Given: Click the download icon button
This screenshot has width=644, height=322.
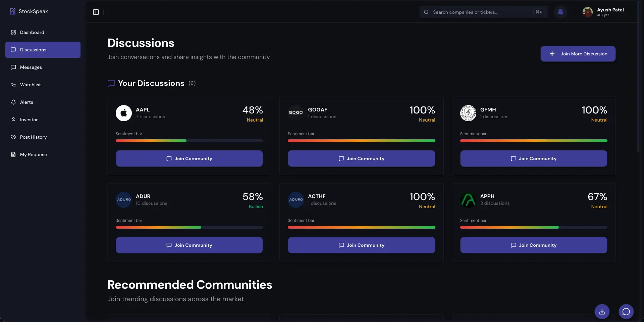Looking at the screenshot, I should (x=602, y=312).
